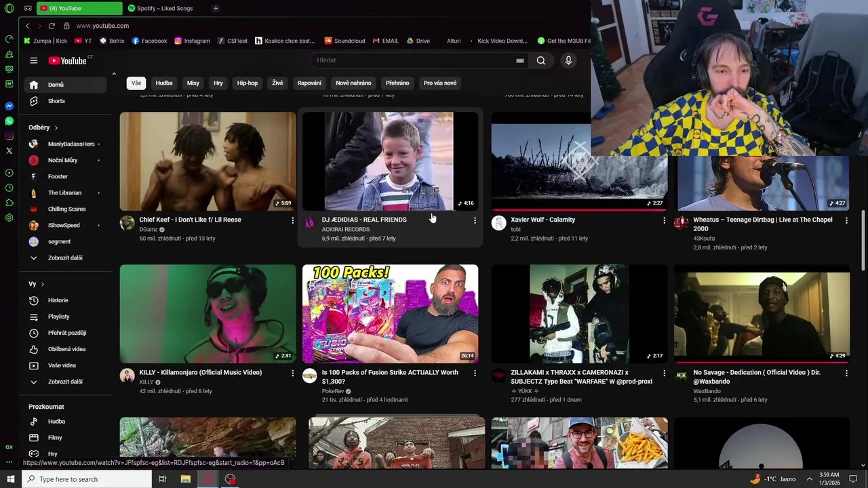This screenshot has height=488, width=868.
Task: Open Messenger in the Opera sidebar
Action: point(9,106)
